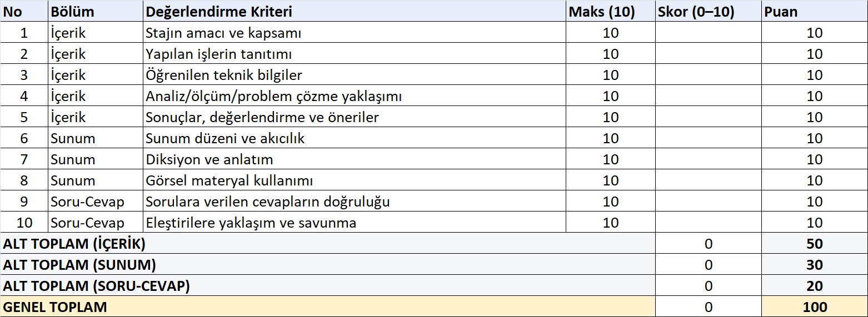Select the 'Sorulara verilen cevapların doğruluğu' cell
The image size is (868, 317).
pos(268,202)
